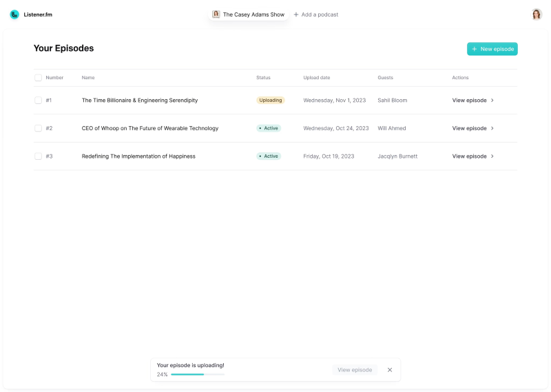
Task: Check the box for episode #1
Action: tap(38, 101)
